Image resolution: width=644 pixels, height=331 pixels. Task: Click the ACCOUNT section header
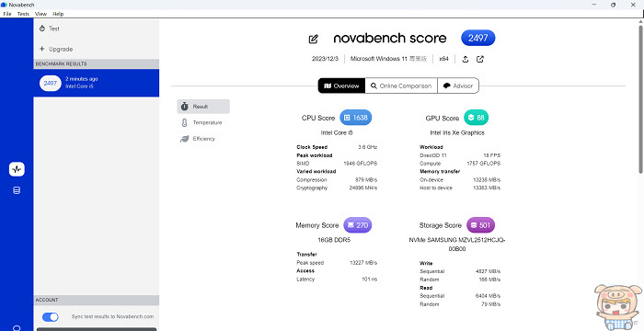pyautogui.click(x=96, y=300)
